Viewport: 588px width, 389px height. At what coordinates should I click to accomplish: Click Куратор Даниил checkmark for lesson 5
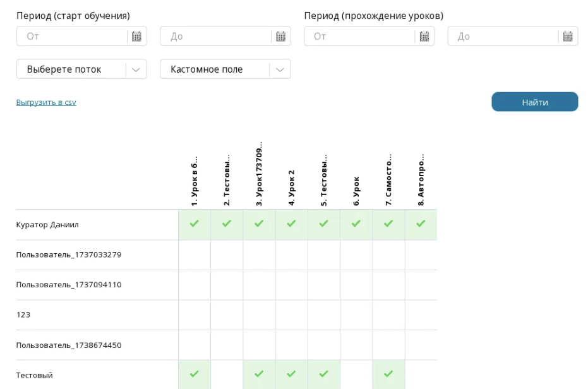[x=323, y=224]
